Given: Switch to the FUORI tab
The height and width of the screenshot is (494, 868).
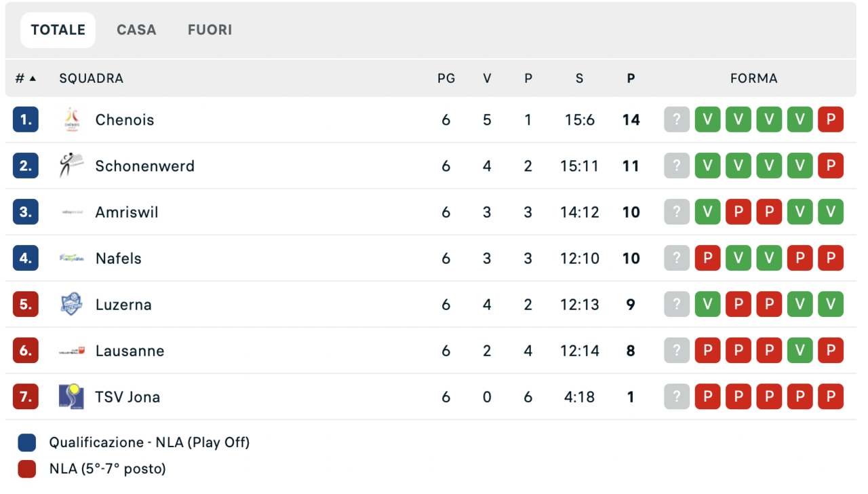Looking at the screenshot, I should click(210, 30).
